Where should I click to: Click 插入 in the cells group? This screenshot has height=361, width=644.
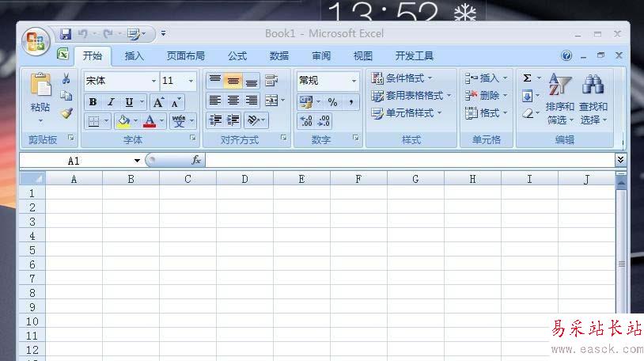point(486,78)
